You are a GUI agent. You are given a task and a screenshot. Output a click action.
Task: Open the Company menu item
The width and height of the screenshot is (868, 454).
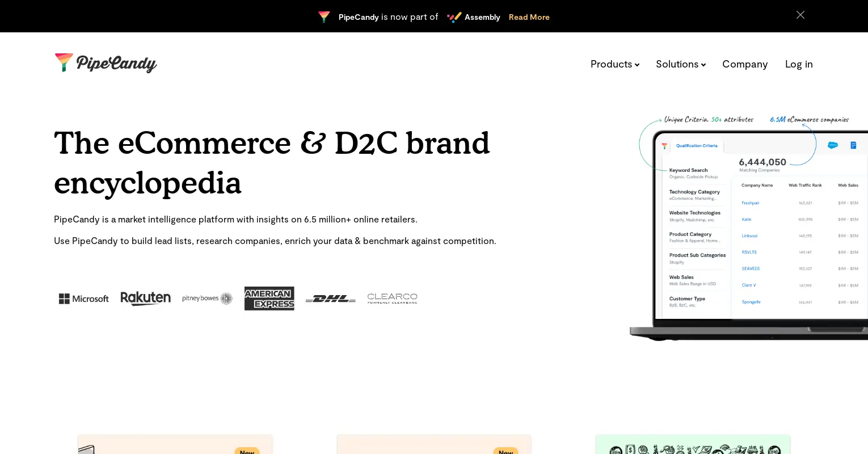[745, 64]
